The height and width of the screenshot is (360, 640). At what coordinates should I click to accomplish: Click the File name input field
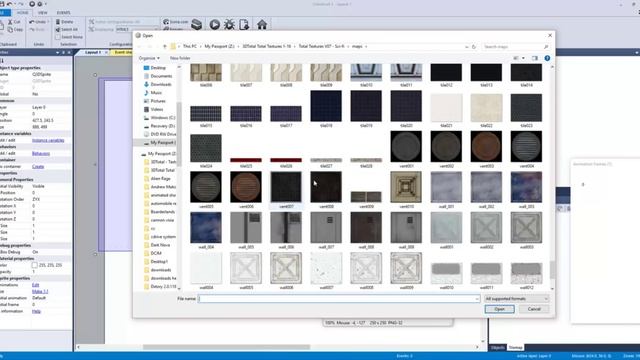tap(339, 299)
